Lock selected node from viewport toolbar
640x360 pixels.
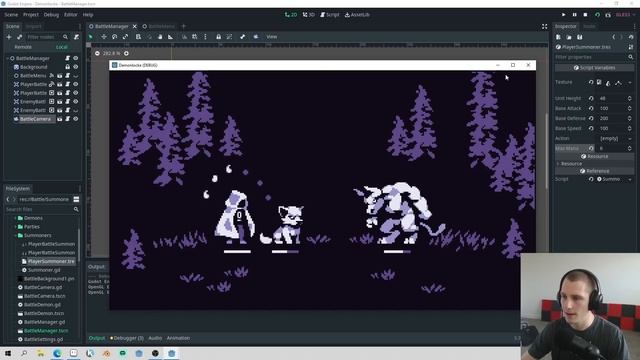[x=219, y=37]
